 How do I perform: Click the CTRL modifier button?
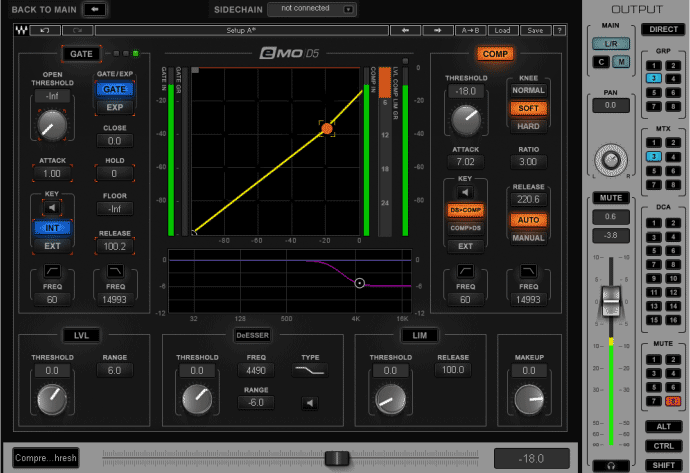tap(663, 446)
